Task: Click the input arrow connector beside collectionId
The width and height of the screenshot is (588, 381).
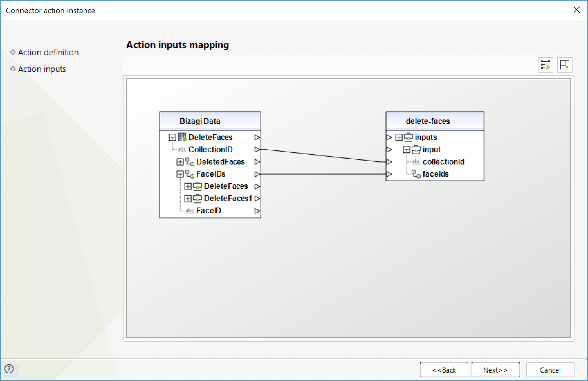Action: 389,162
